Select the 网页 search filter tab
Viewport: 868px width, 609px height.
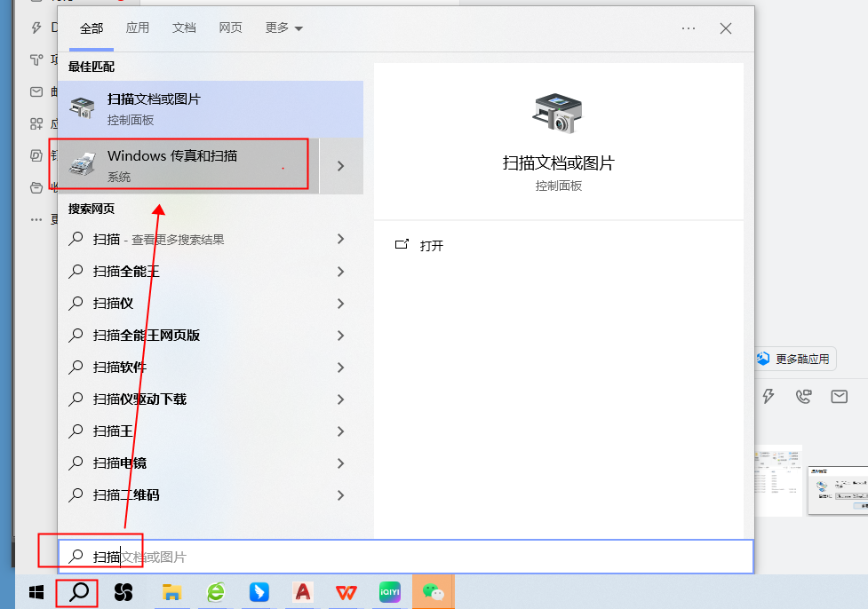pyautogui.click(x=230, y=28)
